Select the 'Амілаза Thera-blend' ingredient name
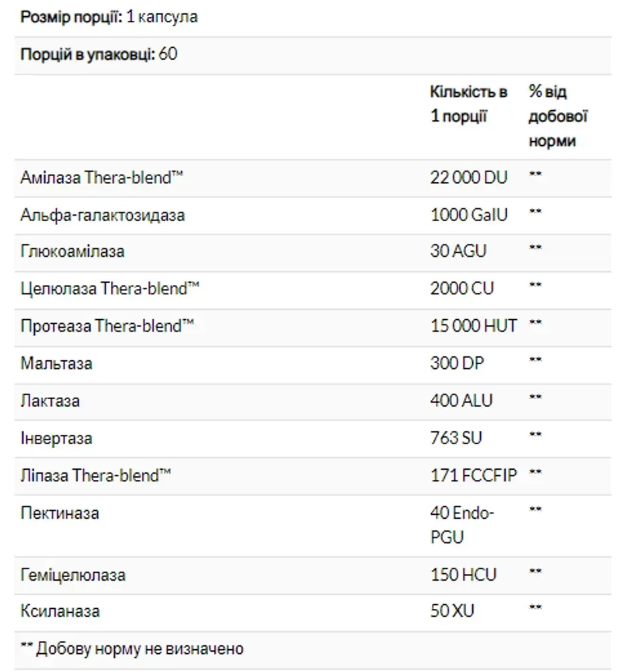 pyautogui.click(x=102, y=177)
